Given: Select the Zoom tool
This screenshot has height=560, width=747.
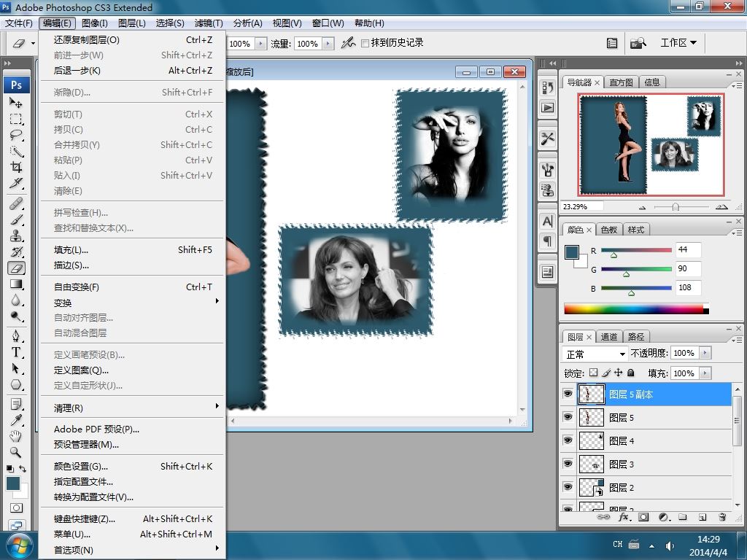Looking at the screenshot, I should point(16,452).
